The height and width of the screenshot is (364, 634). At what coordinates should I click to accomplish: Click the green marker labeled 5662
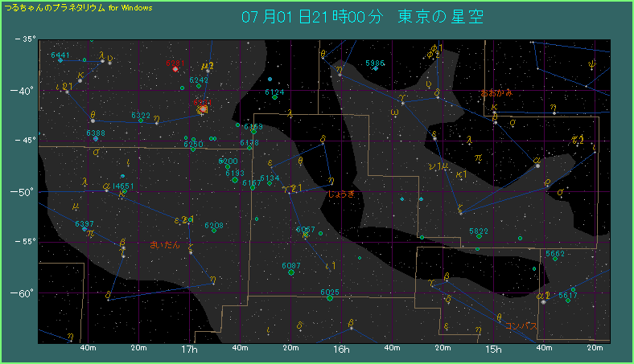point(555,259)
